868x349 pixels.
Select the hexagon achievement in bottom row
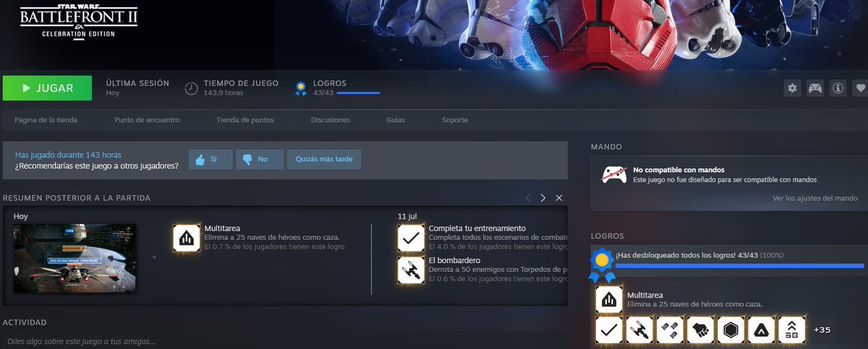pos(731,330)
